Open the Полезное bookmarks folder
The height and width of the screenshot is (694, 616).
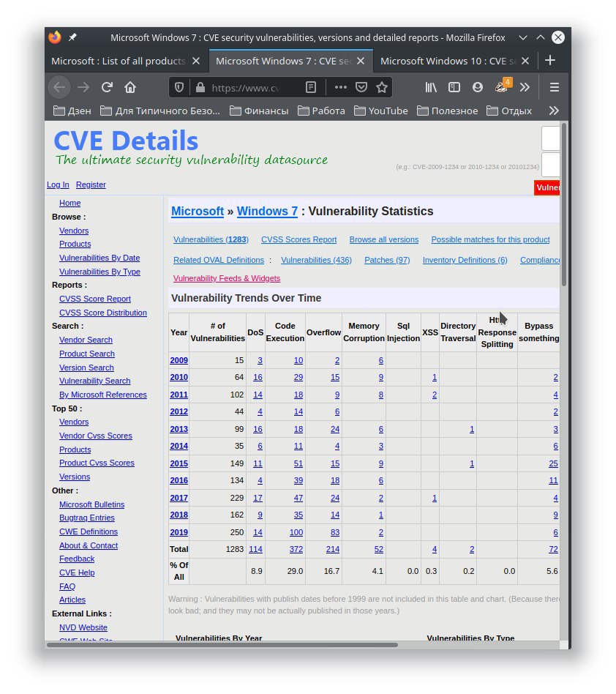click(x=448, y=111)
